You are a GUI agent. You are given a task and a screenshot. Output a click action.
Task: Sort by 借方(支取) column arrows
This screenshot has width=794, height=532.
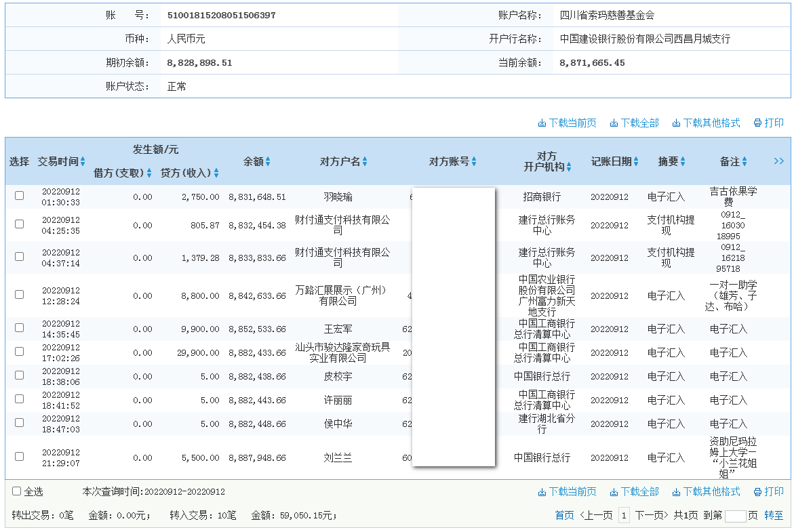pos(149,173)
